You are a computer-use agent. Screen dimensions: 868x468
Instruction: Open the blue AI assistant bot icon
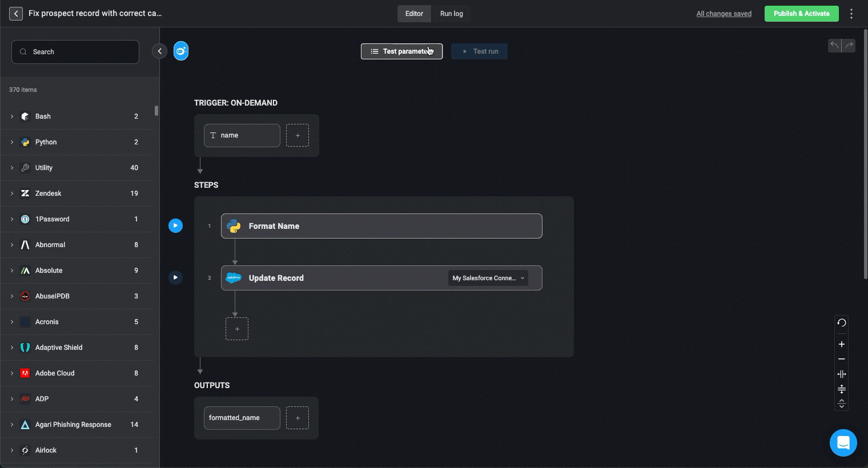click(x=181, y=51)
